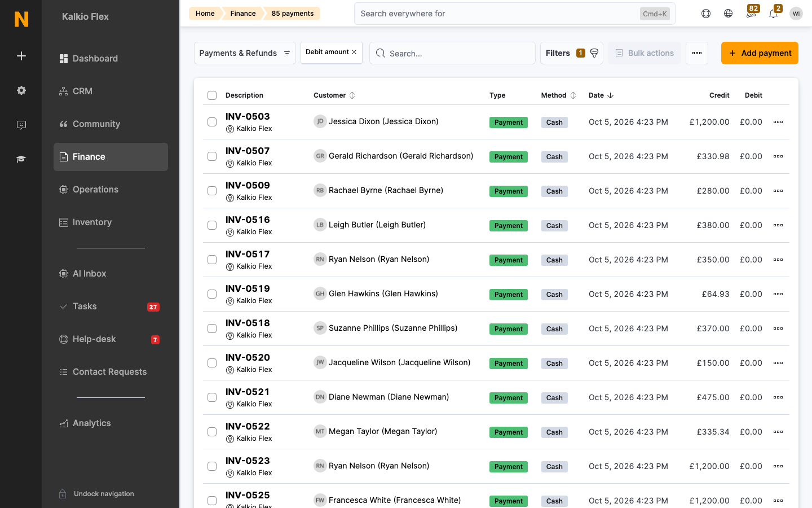This screenshot has height=508, width=812.
Task: Open settings gear in left rail
Action: [21, 90]
